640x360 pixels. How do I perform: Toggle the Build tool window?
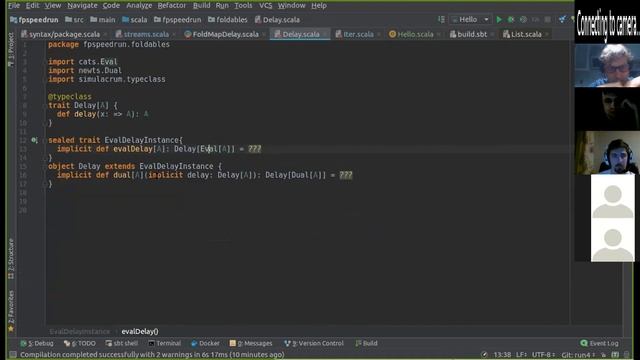367,343
